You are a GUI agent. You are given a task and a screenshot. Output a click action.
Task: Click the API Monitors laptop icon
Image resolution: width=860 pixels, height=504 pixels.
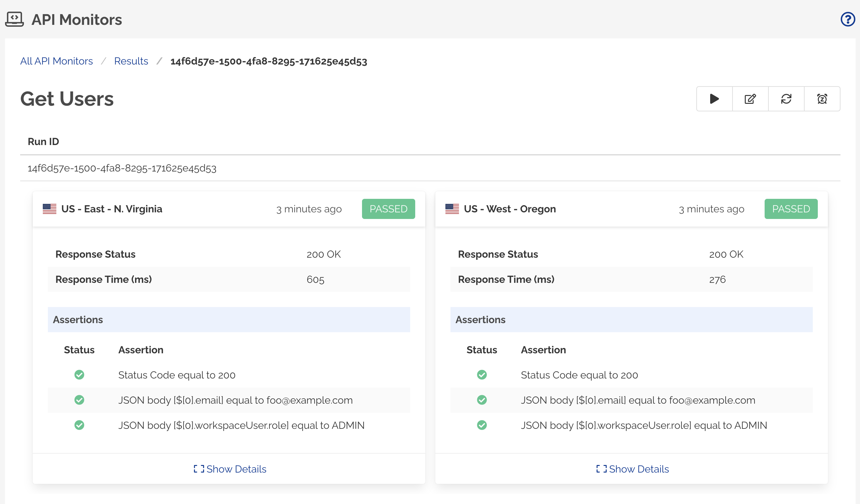pos(14,19)
